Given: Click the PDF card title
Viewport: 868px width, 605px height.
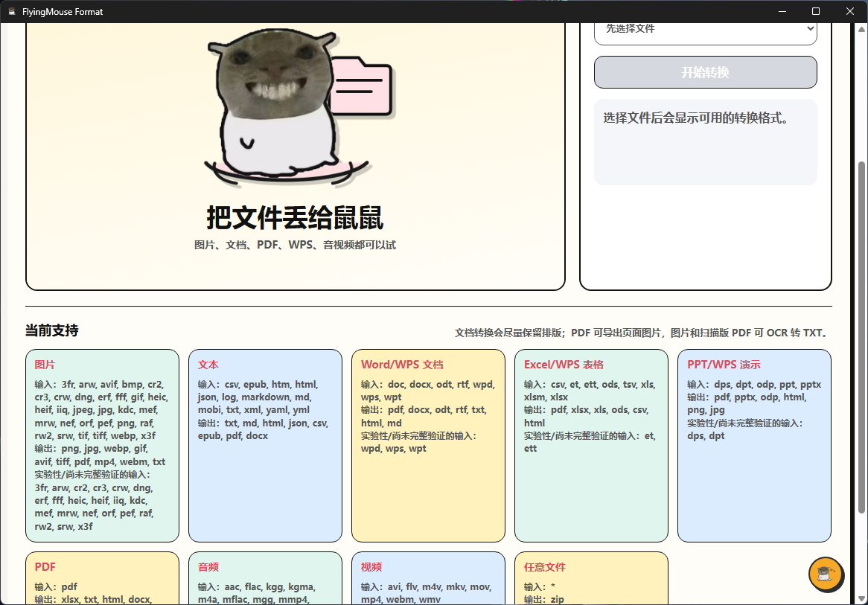Looking at the screenshot, I should coord(45,567).
